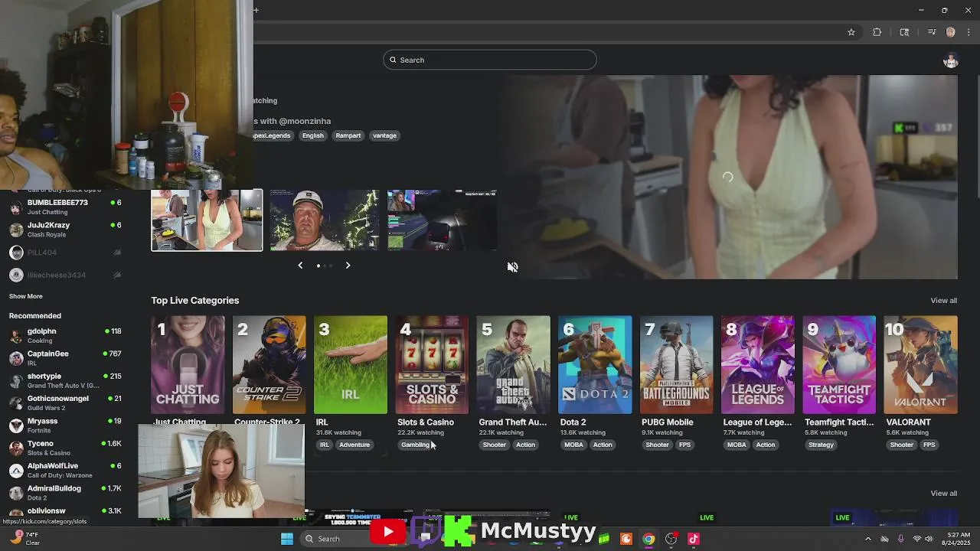Screen dimensions: 980x551
Task: Open the media controls icon in Chrome toolbar
Action: click(x=932, y=32)
